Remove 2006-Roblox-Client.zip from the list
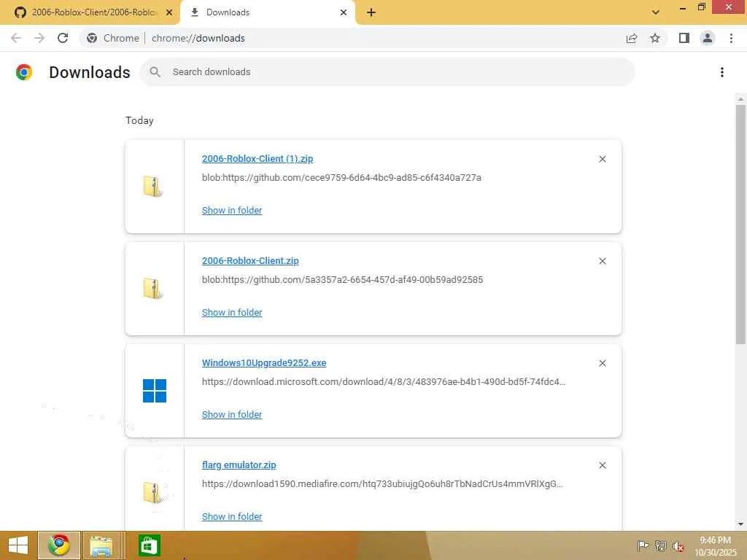The width and height of the screenshot is (747, 560). coord(603,261)
